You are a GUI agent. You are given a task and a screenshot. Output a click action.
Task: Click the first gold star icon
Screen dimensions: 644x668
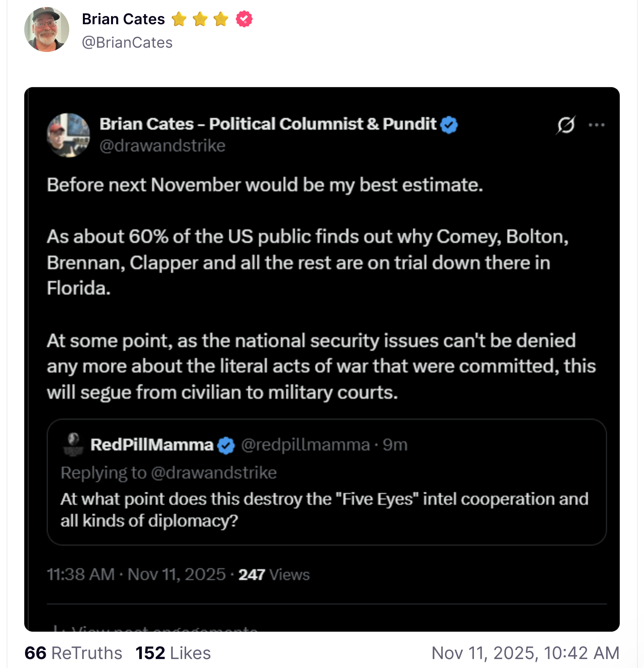(x=179, y=19)
